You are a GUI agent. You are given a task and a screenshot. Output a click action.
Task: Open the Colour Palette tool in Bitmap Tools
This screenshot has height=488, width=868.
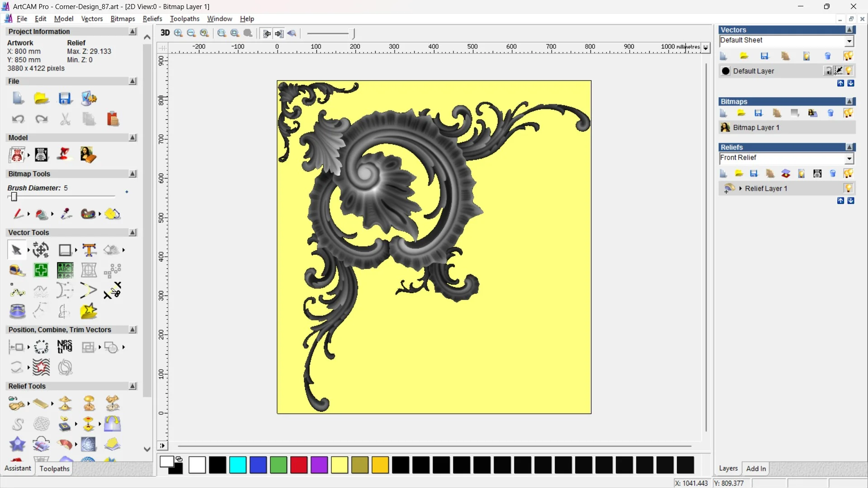(87, 214)
